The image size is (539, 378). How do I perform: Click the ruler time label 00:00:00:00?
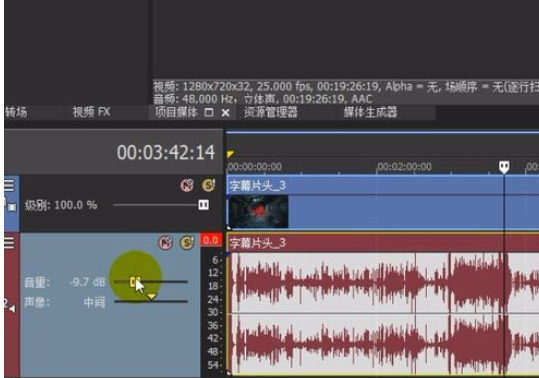click(x=255, y=167)
